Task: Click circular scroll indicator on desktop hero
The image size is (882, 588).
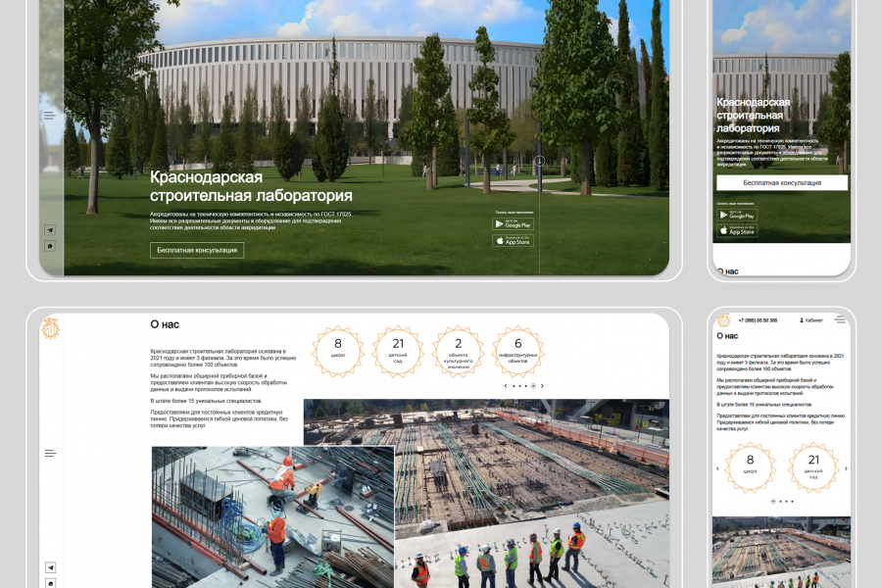Action: 539,162
